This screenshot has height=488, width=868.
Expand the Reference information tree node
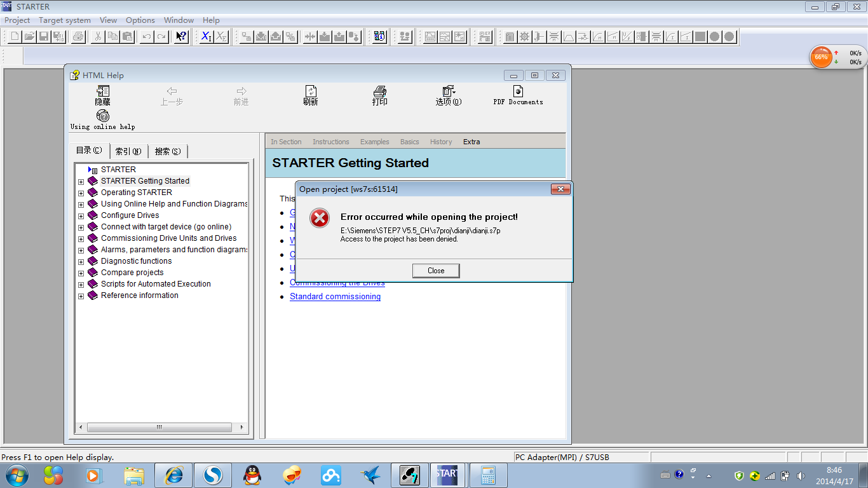[x=81, y=296]
